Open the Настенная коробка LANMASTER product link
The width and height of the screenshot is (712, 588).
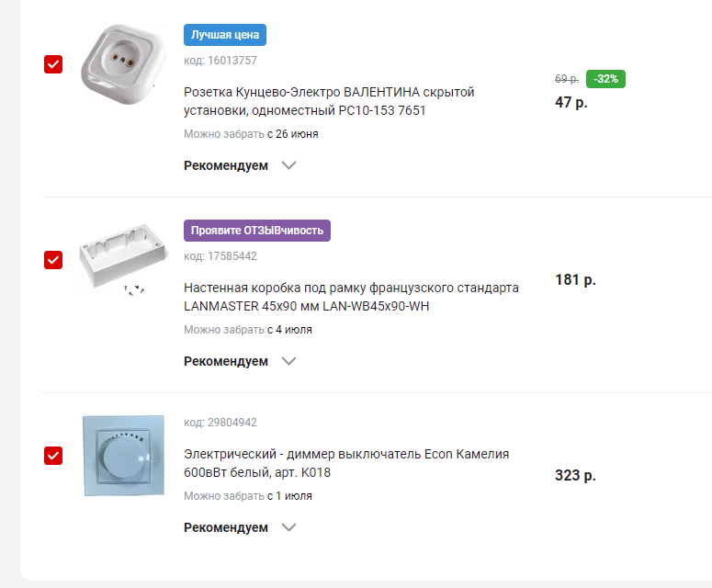click(x=351, y=297)
